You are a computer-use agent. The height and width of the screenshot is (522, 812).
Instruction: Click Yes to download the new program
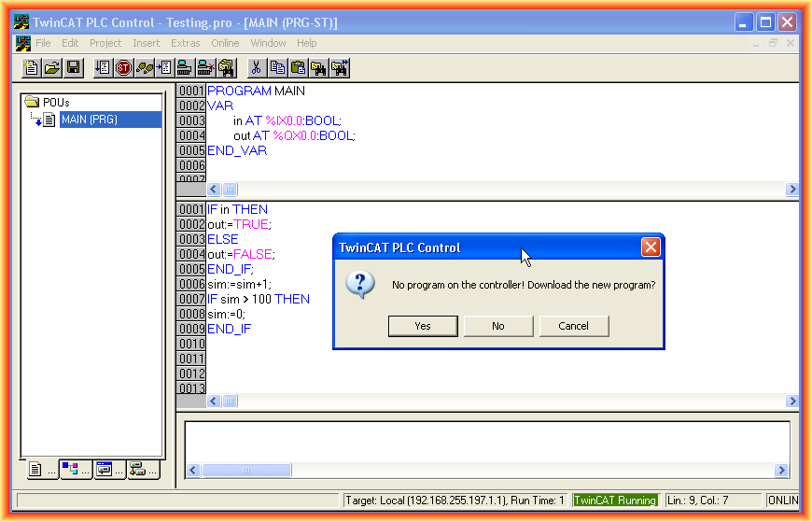point(423,326)
